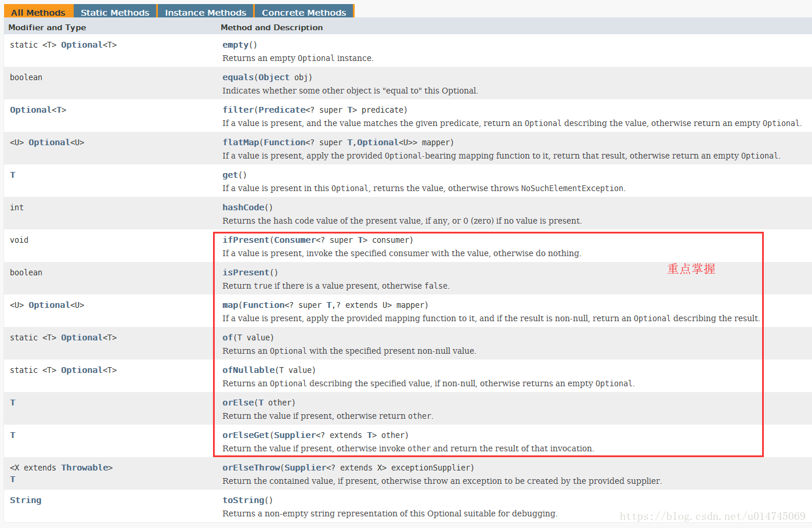Click Optional return type of filter row
The width and height of the screenshot is (812, 528).
tap(31, 110)
